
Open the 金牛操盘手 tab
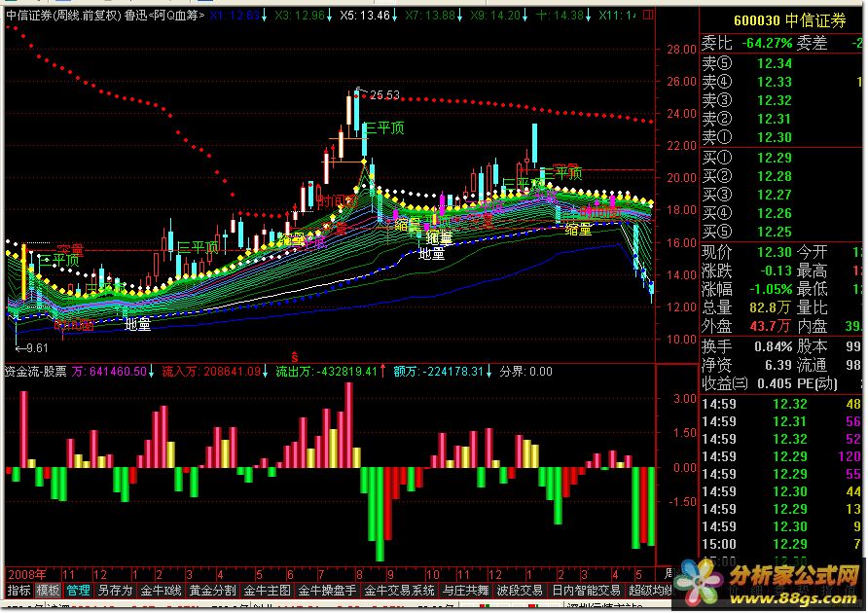coord(327,591)
